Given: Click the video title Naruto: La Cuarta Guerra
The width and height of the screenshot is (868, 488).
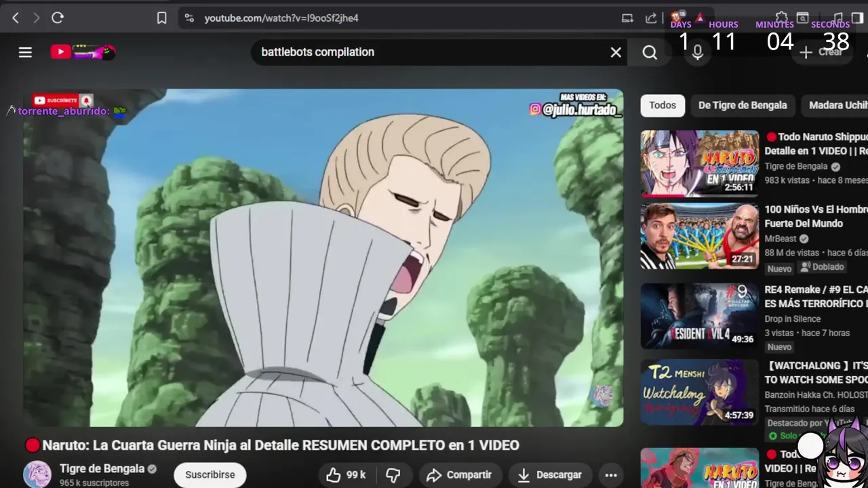Looking at the screenshot, I should (281, 445).
